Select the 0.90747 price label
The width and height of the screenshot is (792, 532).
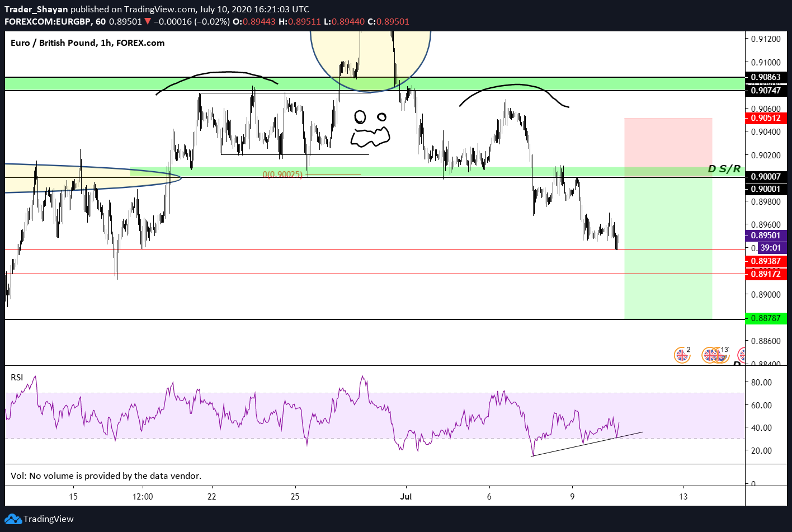click(x=766, y=90)
